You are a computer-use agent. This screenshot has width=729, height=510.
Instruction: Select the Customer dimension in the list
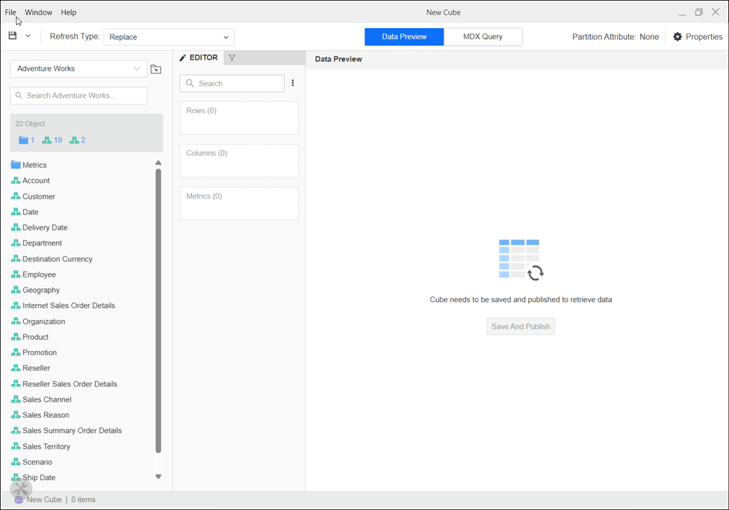[x=39, y=196]
